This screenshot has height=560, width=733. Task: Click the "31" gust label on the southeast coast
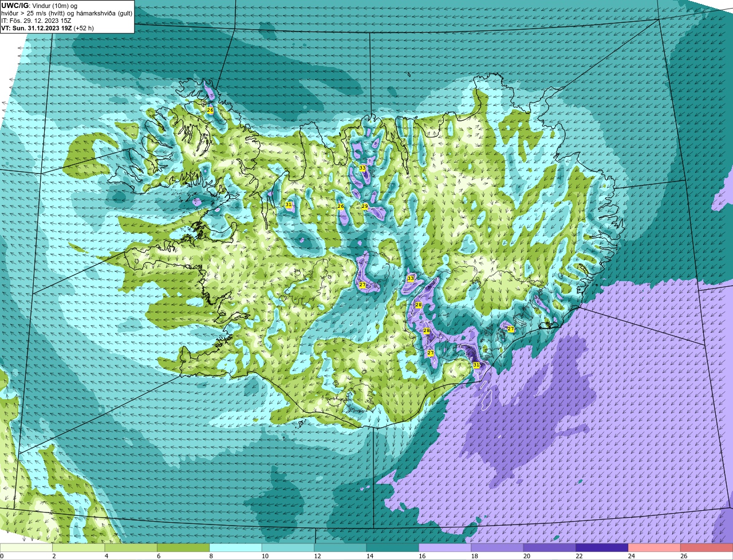pos(476,365)
